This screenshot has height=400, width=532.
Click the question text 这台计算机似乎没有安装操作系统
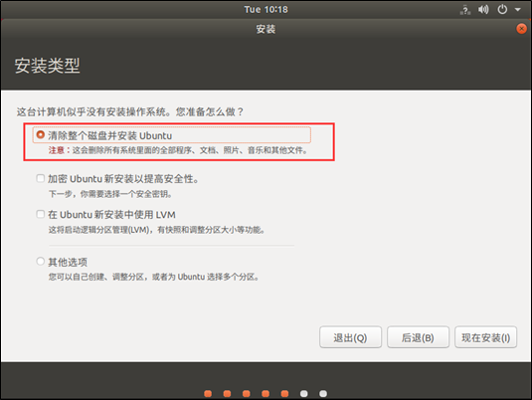tap(130, 111)
